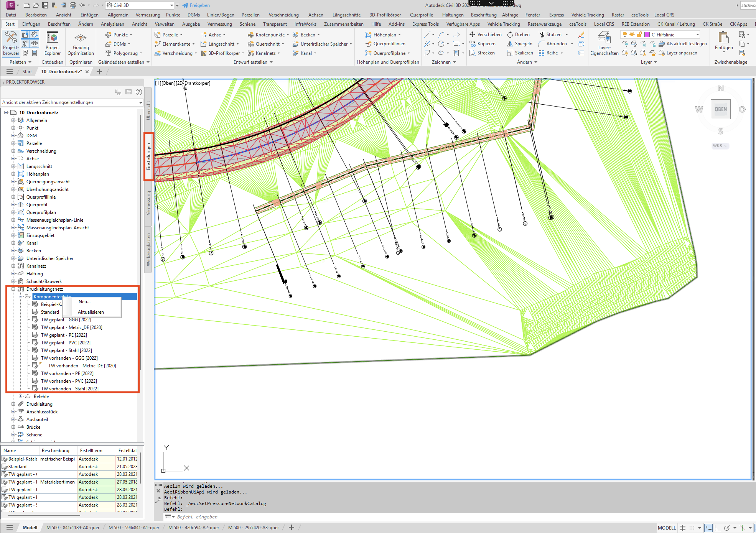Viewport: 756px width, 533px height.
Task: Click the Querprofillinien tool icon
Action: (369, 44)
